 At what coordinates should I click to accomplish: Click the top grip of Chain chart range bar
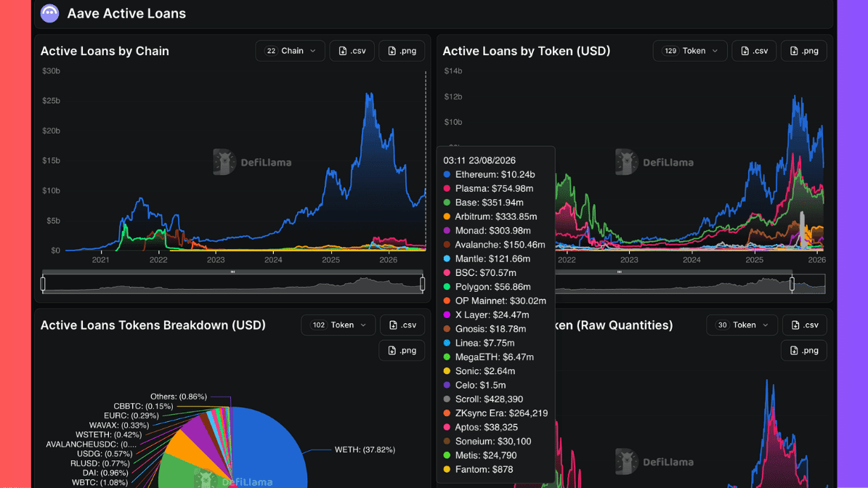[x=232, y=272]
